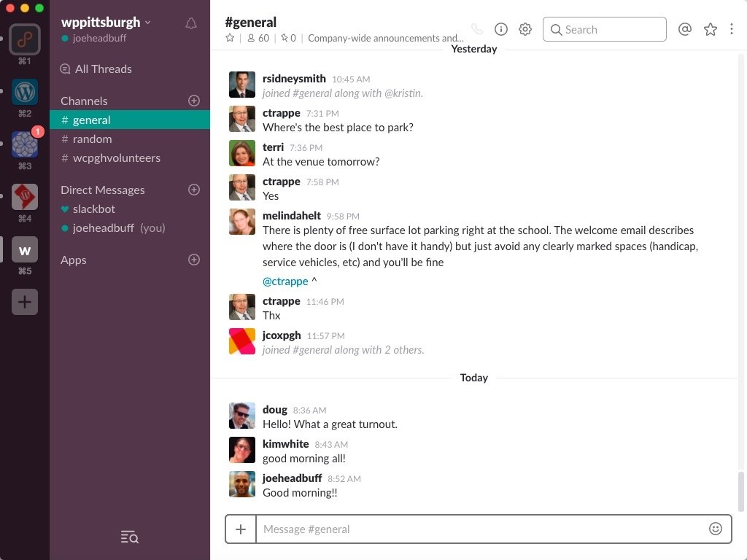The width and height of the screenshot is (747, 560).
Task: Open the wppittsburgh team menu dropdown
Action: [106, 23]
